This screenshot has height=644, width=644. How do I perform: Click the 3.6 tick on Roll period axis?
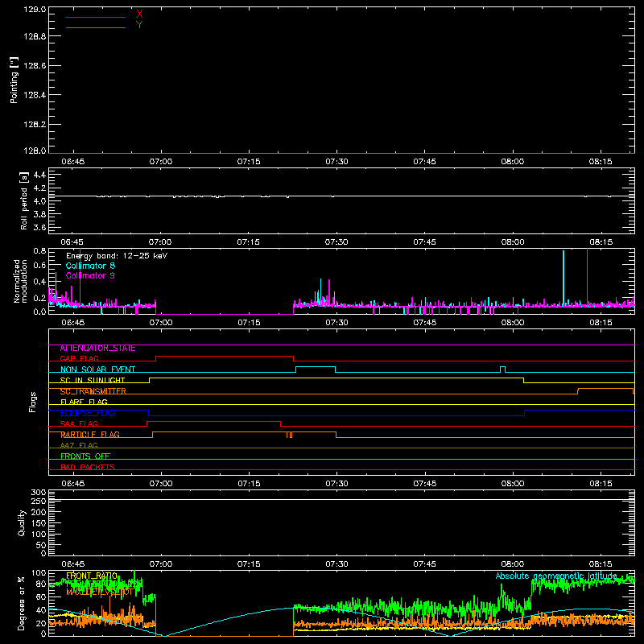coord(39,227)
